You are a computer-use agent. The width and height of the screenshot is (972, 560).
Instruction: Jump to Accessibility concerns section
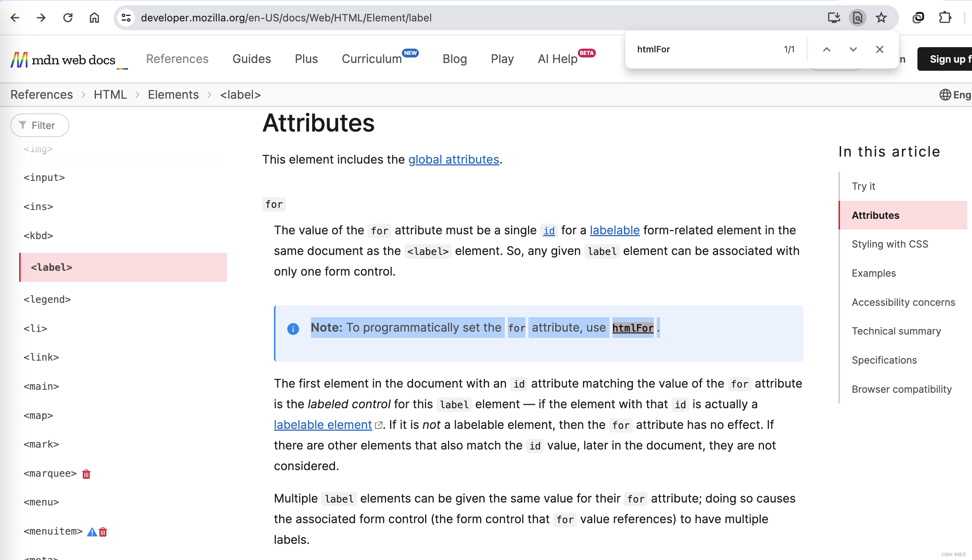(x=903, y=302)
